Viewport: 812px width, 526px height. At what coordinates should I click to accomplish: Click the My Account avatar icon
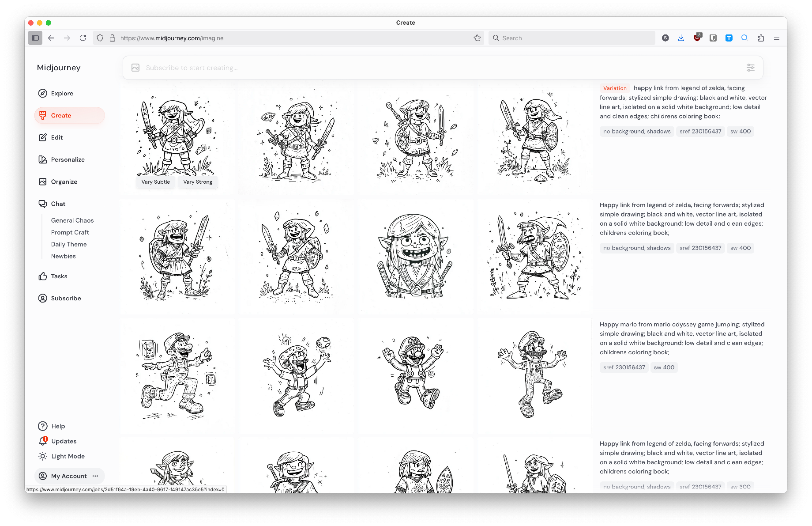[x=43, y=476]
